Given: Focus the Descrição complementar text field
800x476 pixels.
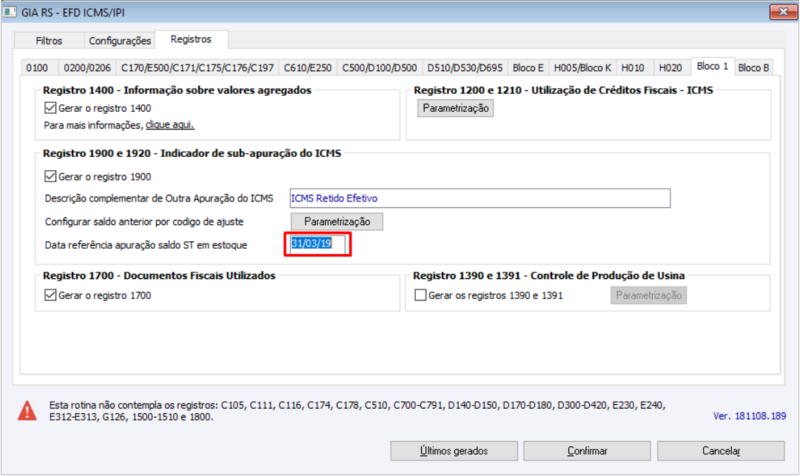Looking at the screenshot, I should click(x=480, y=198).
